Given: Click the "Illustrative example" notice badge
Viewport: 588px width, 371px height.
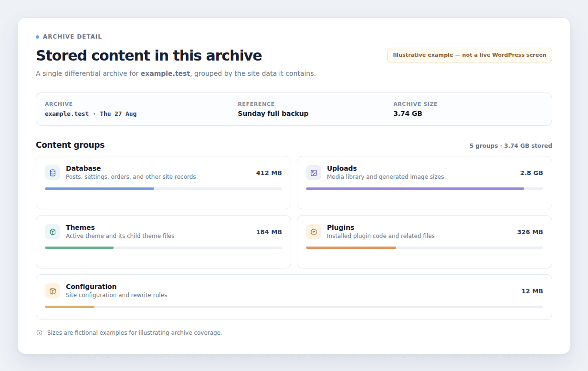Looking at the screenshot, I should pos(470,55).
